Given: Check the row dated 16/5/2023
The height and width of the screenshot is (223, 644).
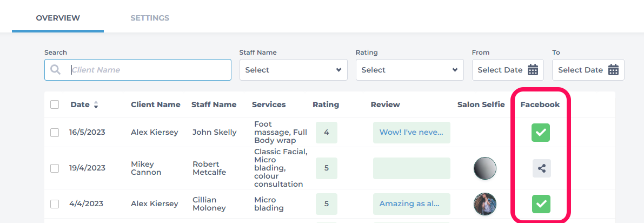Looking at the screenshot, I should click(55, 133).
